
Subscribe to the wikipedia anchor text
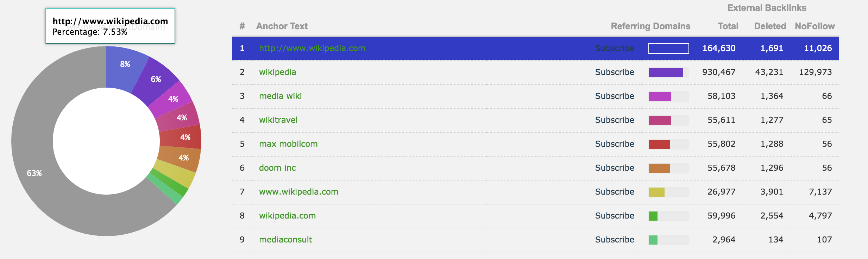(614, 72)
